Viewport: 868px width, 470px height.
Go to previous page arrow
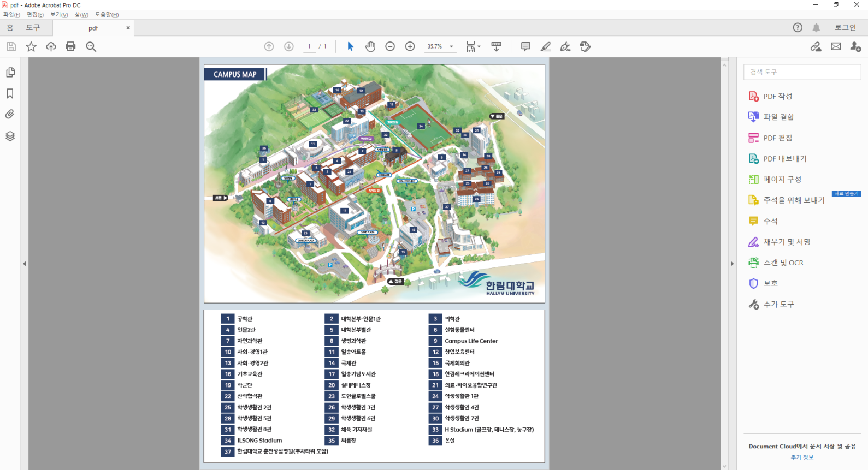pyautogui.click(x=269, y=47)
